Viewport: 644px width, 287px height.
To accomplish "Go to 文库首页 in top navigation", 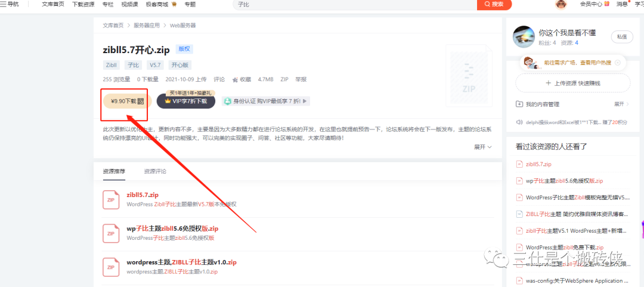I will coord(53,4).
